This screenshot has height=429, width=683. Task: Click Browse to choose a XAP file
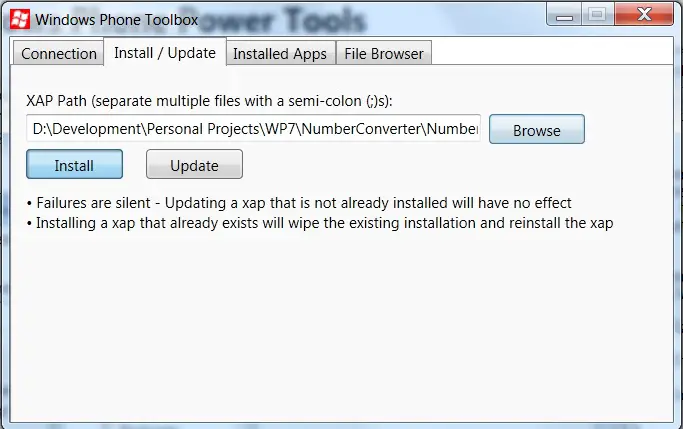537,129
